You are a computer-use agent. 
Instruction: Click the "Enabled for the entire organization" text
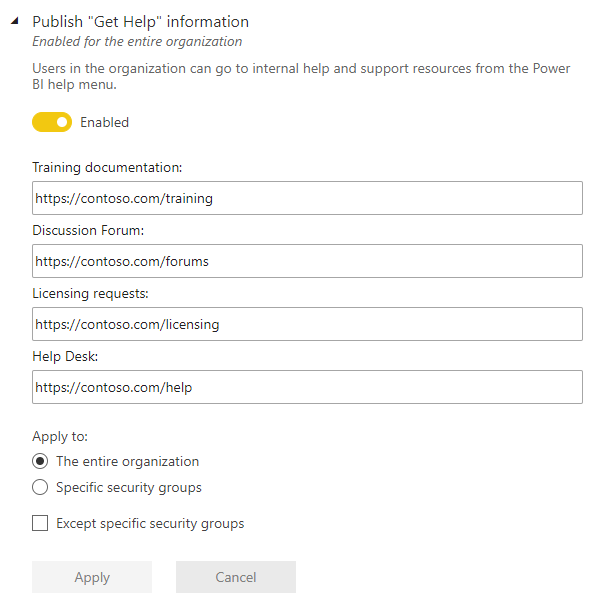[137, 41]
